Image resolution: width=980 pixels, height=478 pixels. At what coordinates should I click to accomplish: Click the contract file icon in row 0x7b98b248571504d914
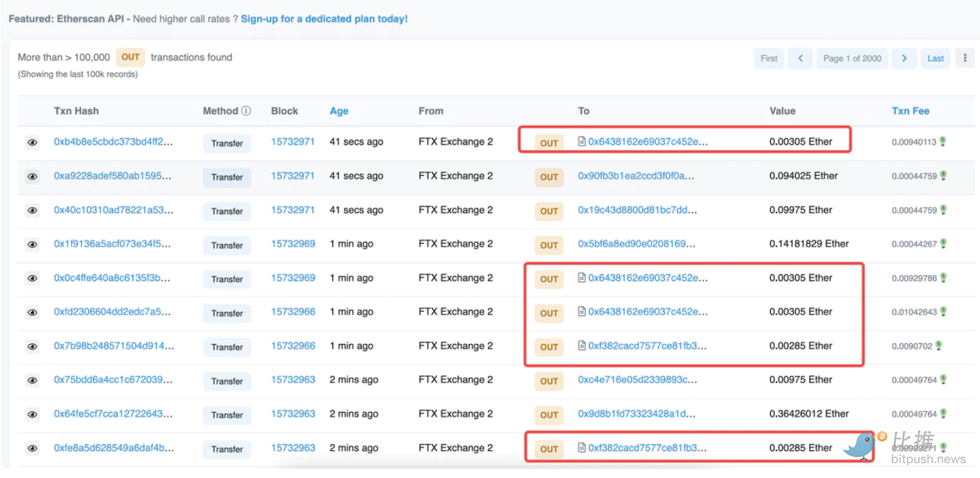click(582, 346)
